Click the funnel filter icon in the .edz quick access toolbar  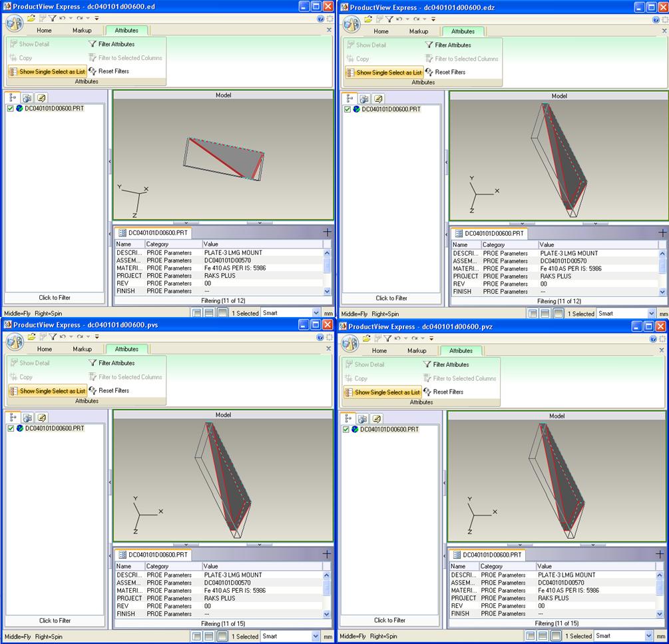[389, 19]
